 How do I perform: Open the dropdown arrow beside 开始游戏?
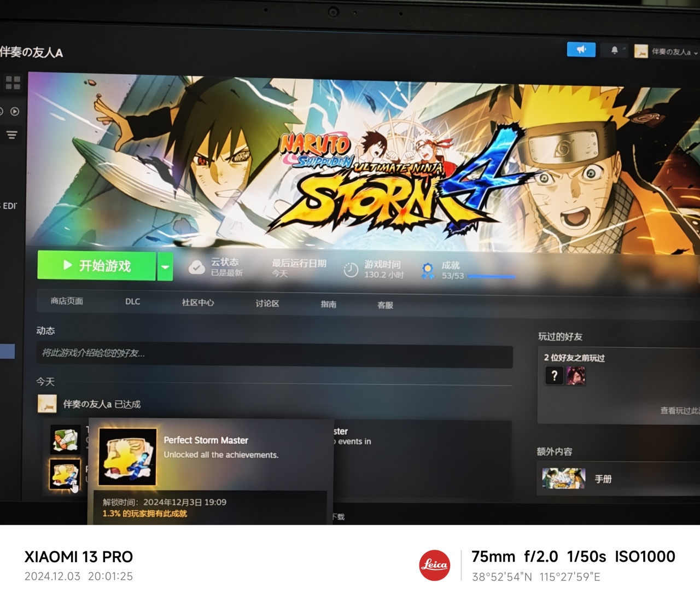pos(165,267)
